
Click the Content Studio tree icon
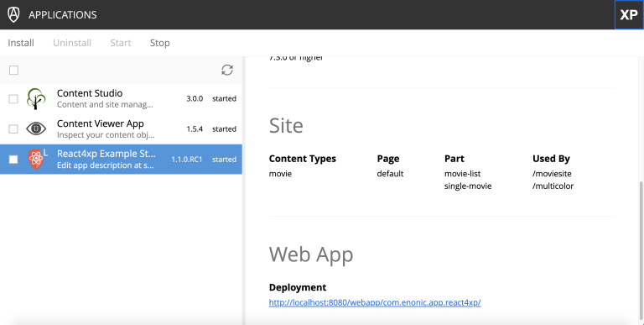(36, 99)
